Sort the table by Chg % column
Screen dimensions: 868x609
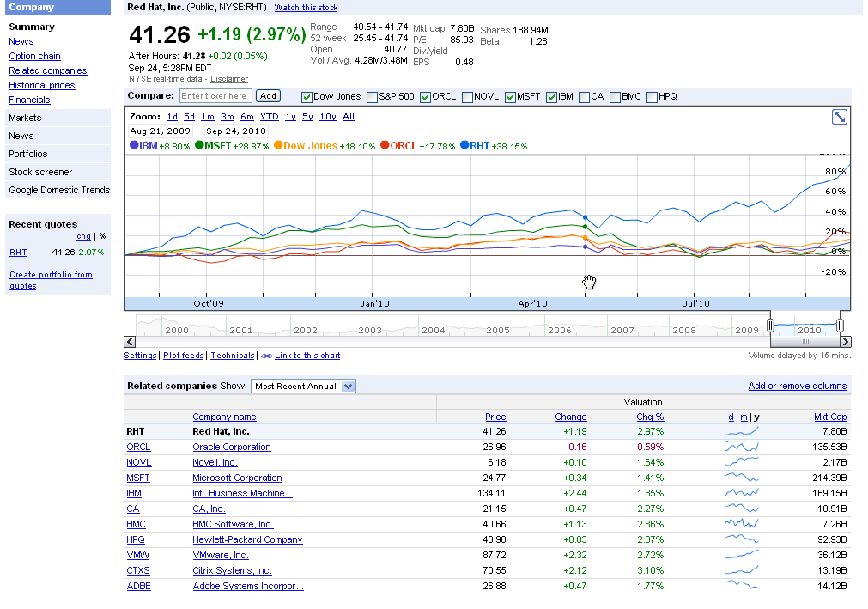point(649,417)
